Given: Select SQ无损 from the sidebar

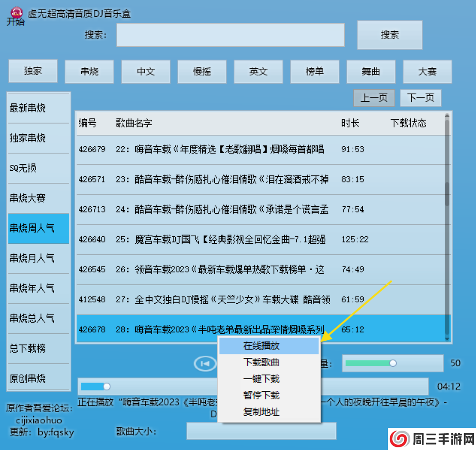Looking at the screenshot, I should click(x=38, y=168).
